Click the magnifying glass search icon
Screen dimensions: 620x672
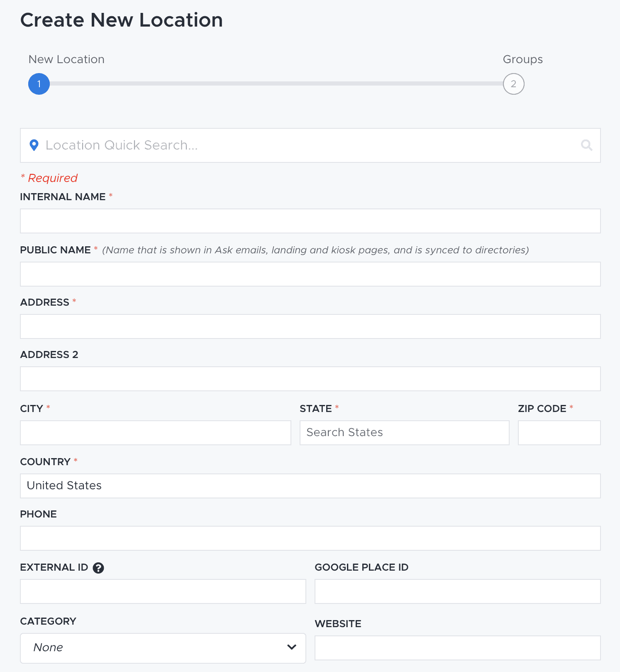pos(586,145)
